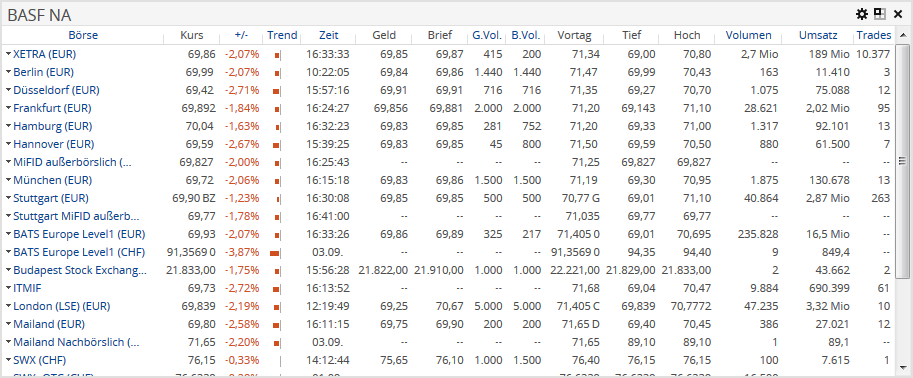Close the BASF NA panel

coord(897,14)
